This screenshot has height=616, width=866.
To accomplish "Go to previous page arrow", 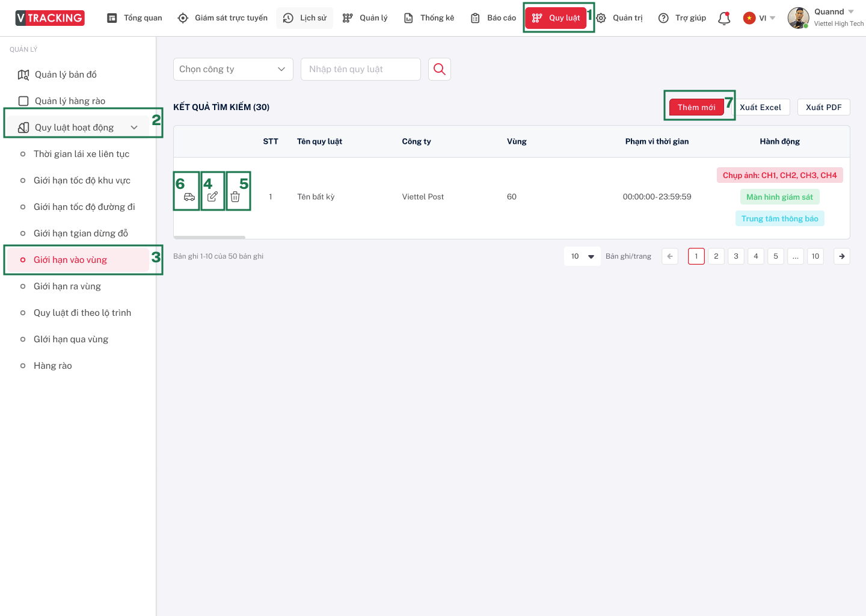I will [x=670, y=256].
